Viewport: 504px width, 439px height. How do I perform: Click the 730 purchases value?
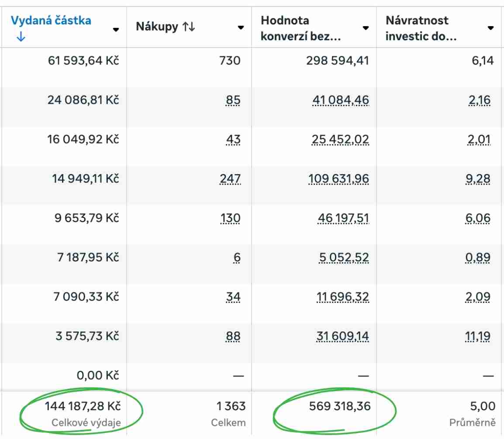click(230, 60)
